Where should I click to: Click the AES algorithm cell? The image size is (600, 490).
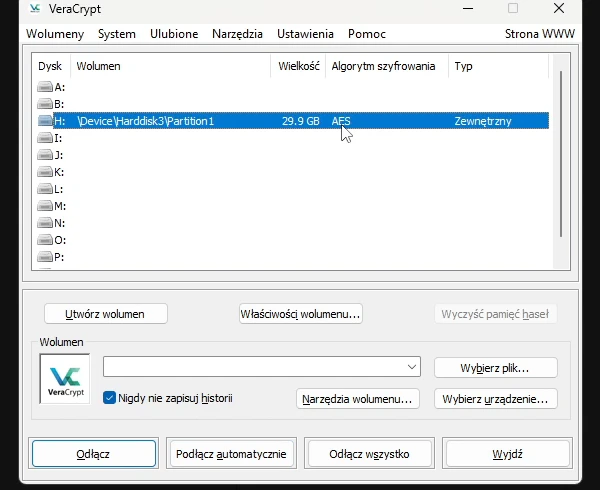point(341,121)
